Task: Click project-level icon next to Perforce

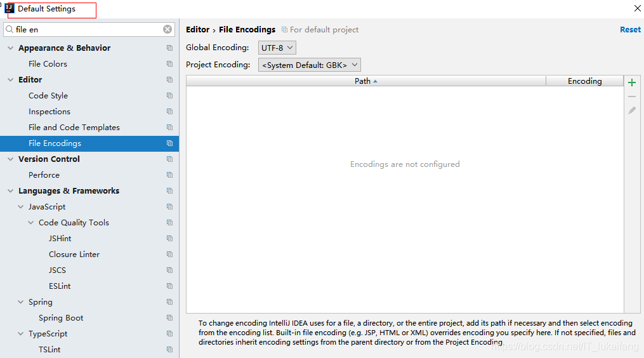Action: [x=169, y=175]
